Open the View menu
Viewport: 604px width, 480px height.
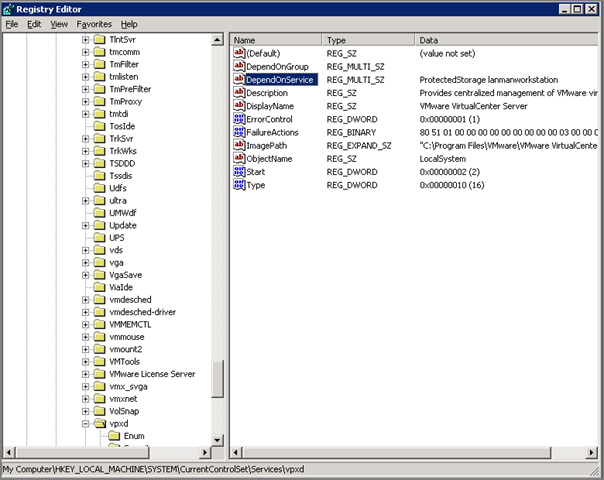click(x=59, y=24)
